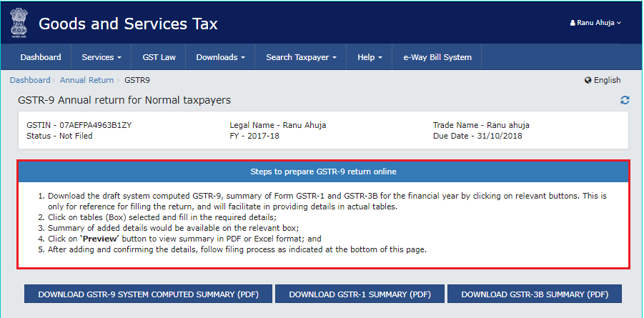644x318 pixels.
Task: Expand the Services dropdown menu
Action: (x=101, y=57)
